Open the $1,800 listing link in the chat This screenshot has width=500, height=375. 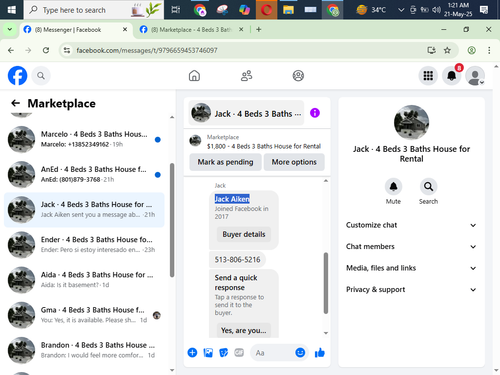[x=264, y=146]
